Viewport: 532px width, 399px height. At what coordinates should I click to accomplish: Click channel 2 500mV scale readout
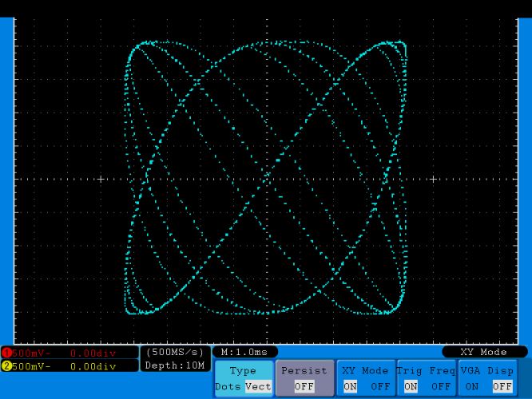pos(31,366)
